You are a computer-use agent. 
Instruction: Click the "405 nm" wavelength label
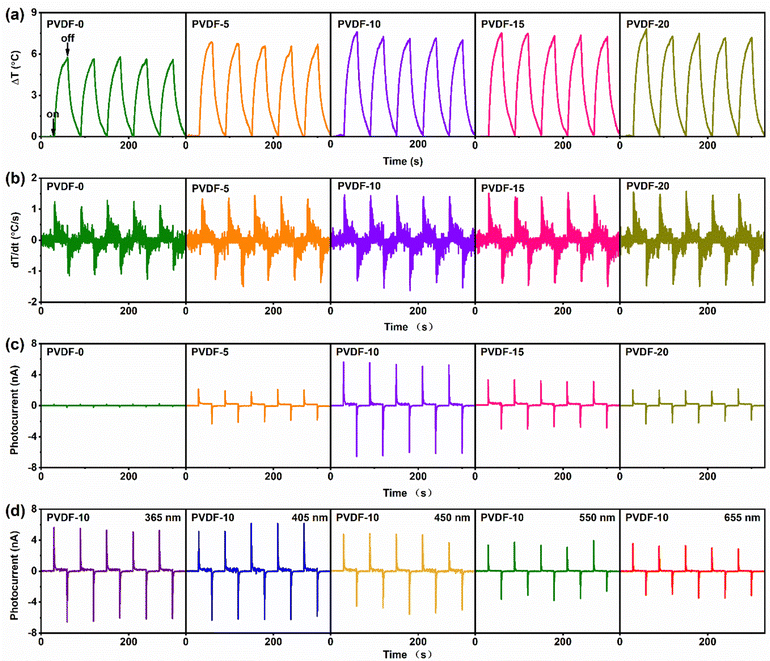click(309, 518)
